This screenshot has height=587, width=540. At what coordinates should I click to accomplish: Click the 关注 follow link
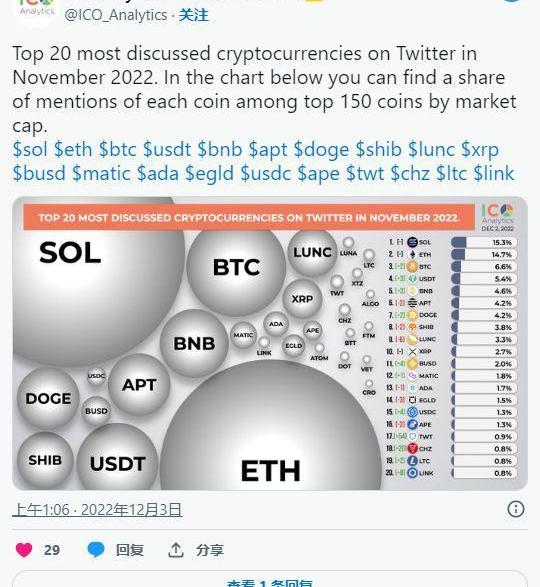coord(194,15)
